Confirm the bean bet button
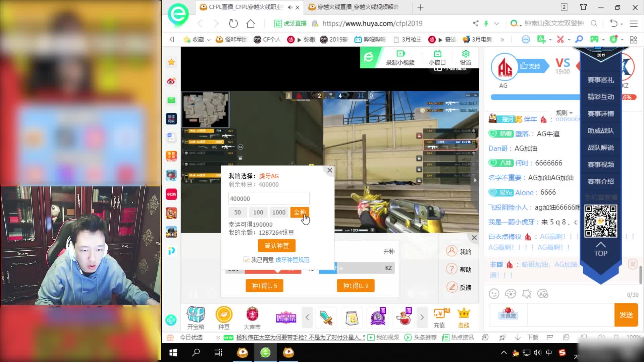This screenshot has width=644, height=362. click(x=277, y=246)
